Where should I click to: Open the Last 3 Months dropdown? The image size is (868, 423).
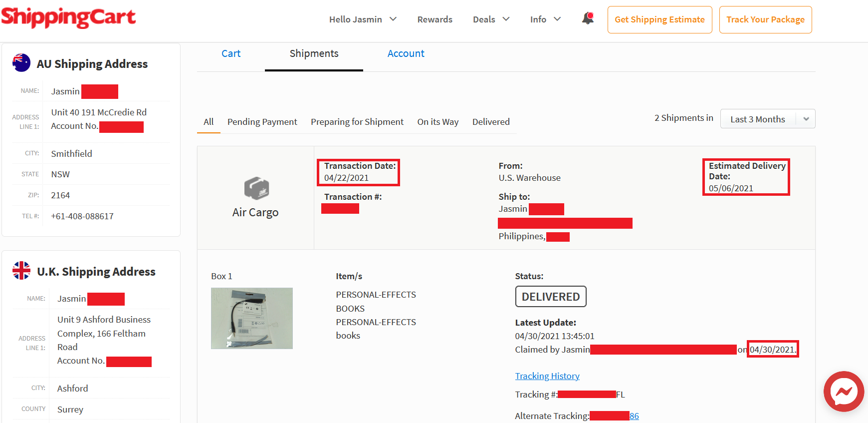768,119
